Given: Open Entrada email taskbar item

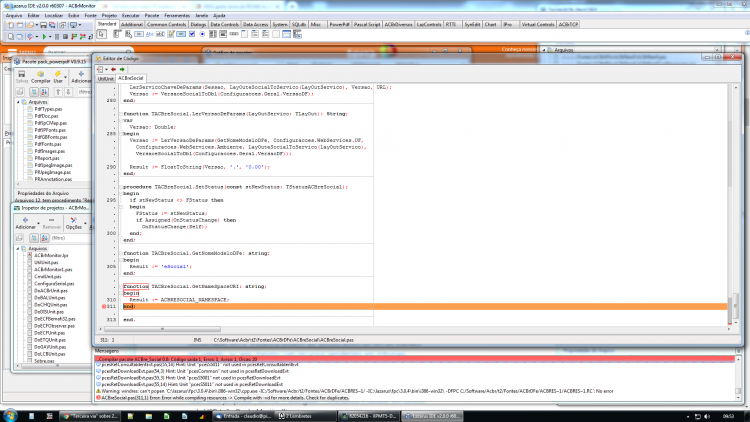Looking at the screenshot, I should coord(243,416).
